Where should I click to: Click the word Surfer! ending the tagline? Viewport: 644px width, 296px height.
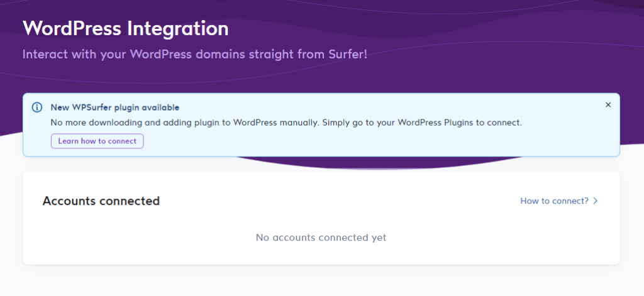coord(348,54)
